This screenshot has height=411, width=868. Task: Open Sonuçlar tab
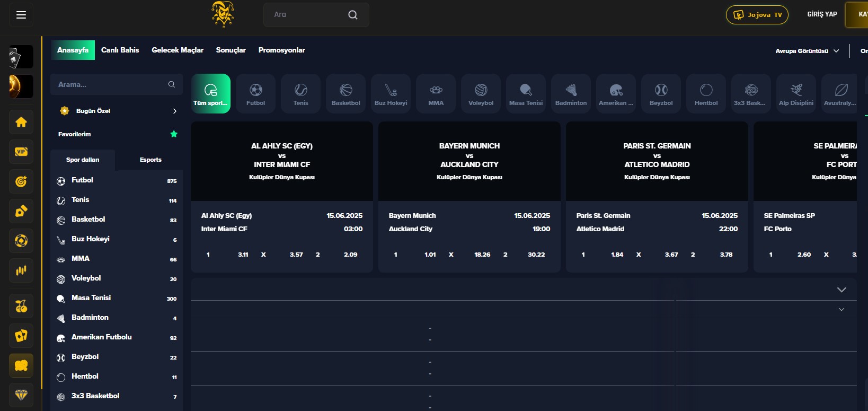point(231,50)
